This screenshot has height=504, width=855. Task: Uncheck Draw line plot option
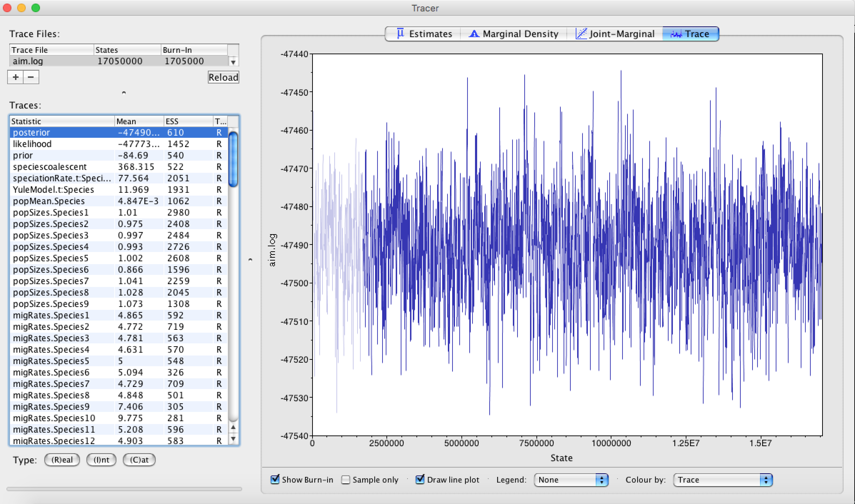420,479
